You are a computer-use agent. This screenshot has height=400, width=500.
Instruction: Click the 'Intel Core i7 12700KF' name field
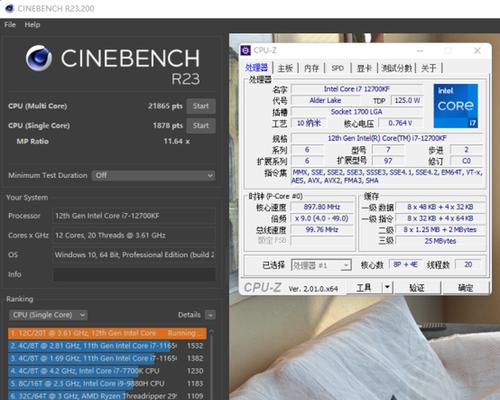coord(357,89)
